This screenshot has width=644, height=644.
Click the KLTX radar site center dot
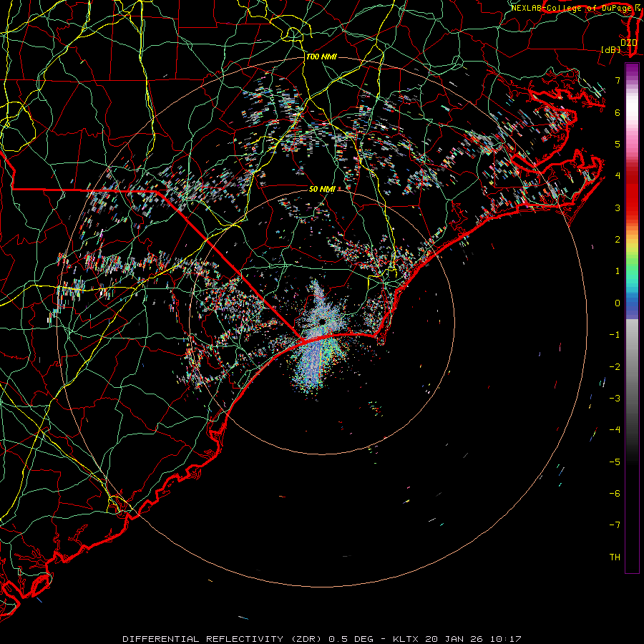[x=323, y=321]
